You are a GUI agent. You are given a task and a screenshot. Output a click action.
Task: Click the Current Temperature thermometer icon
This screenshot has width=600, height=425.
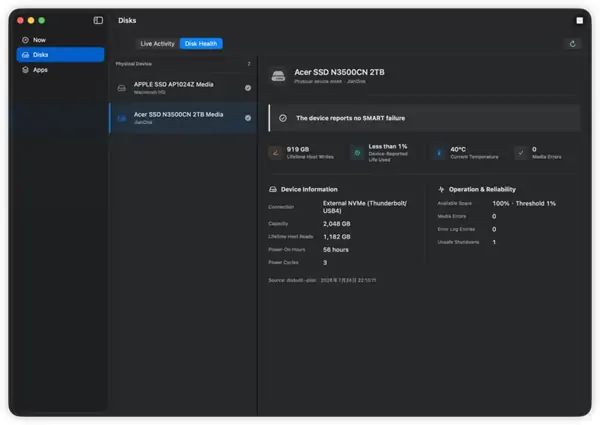click(439, 153)
